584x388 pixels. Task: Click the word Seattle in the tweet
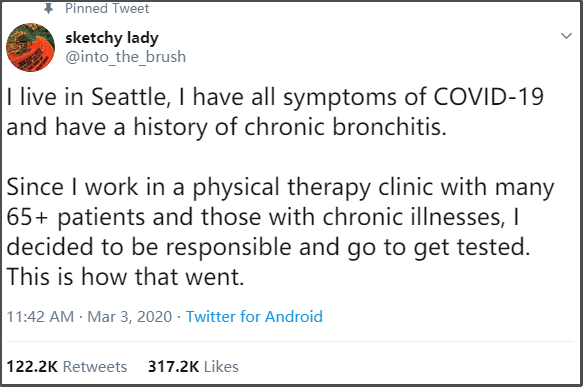click(130, 97)
